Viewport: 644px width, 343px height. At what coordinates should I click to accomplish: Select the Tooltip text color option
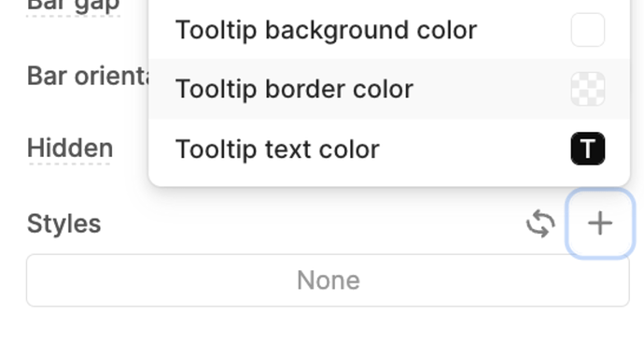coord(389,149)
